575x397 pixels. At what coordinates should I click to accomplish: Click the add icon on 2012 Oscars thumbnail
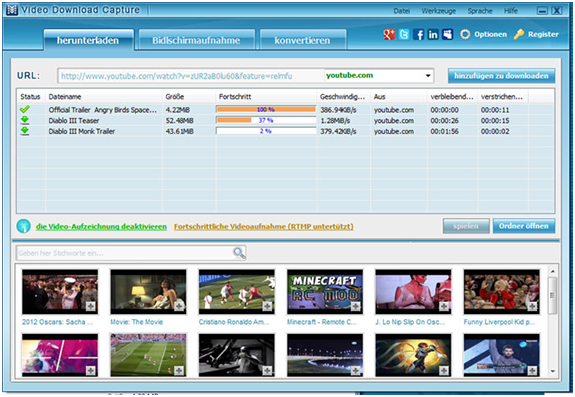click(x=91, y=306)
